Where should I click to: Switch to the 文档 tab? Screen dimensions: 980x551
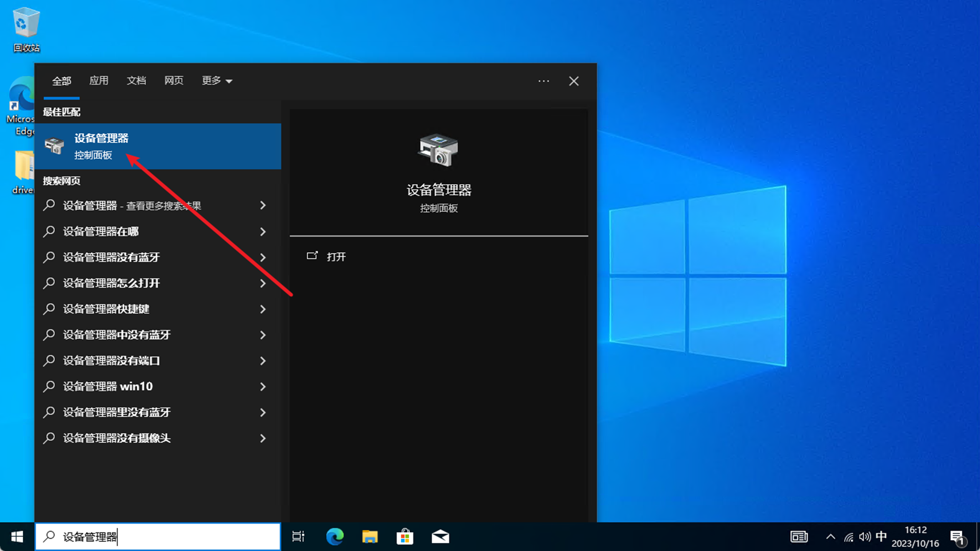tap(136, 80)
